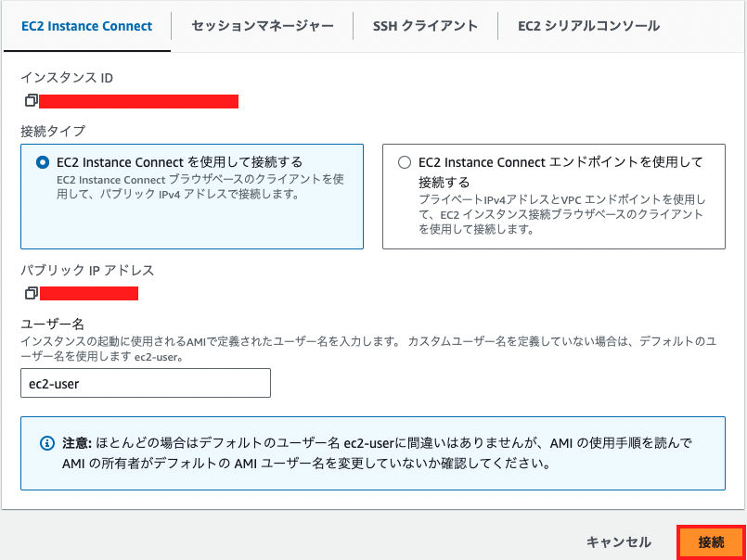Image resolution: width=747 pixels, height=560 pixels.
Task: Select the ec2-user text in the username field
Action: click(56, 383)
